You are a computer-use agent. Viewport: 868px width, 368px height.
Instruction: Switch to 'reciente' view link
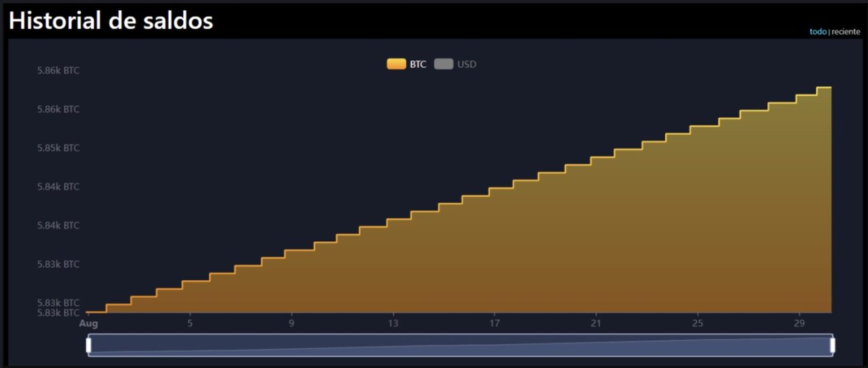846,32
